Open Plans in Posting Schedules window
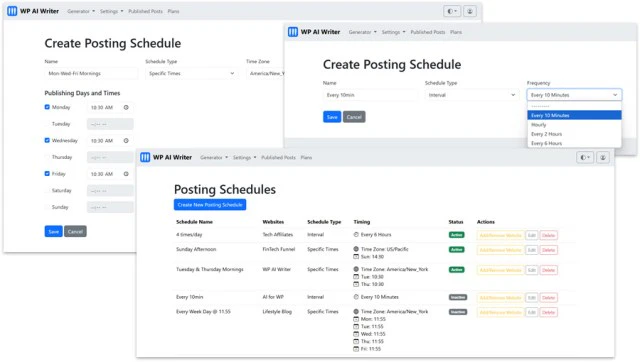Screen dimensions: 640x362 click(306, 158)
